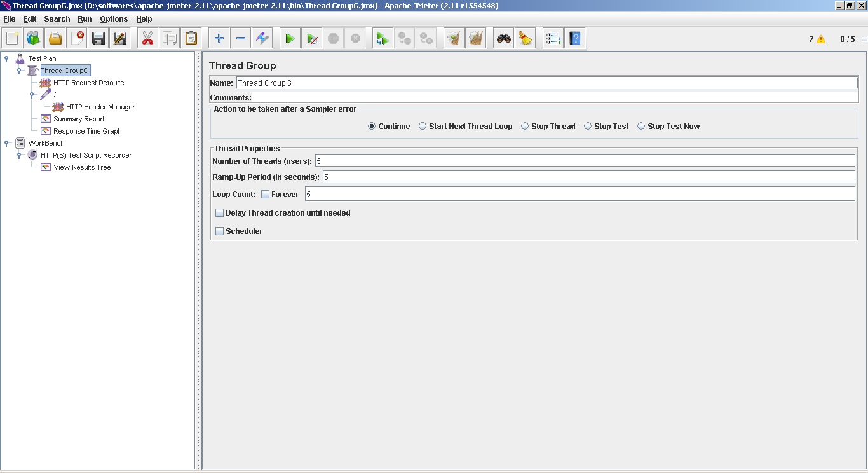
Task: Open the Run menu
Action: [85, 19]
